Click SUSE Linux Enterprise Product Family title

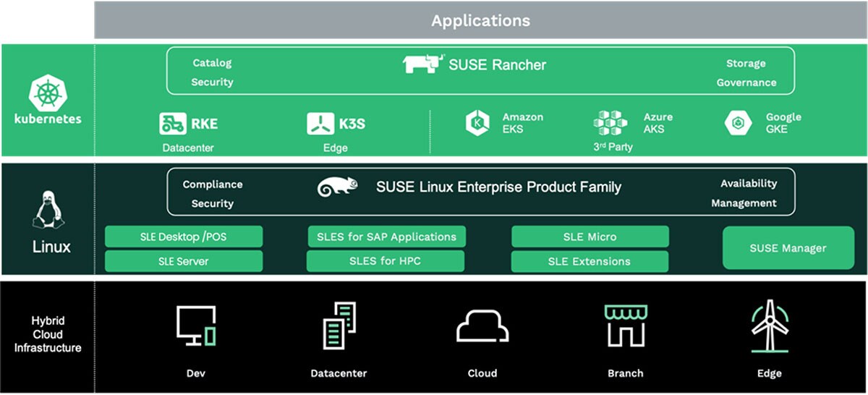(498, 187)
